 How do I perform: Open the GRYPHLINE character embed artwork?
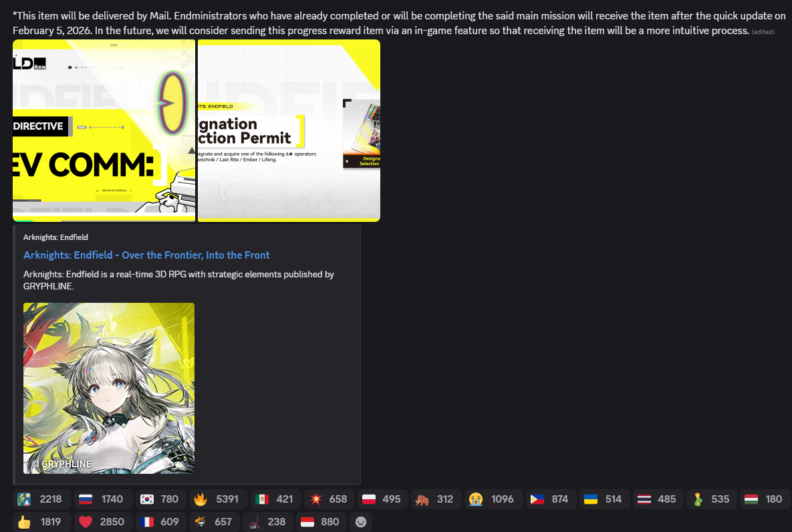click(x=108, y=388)
